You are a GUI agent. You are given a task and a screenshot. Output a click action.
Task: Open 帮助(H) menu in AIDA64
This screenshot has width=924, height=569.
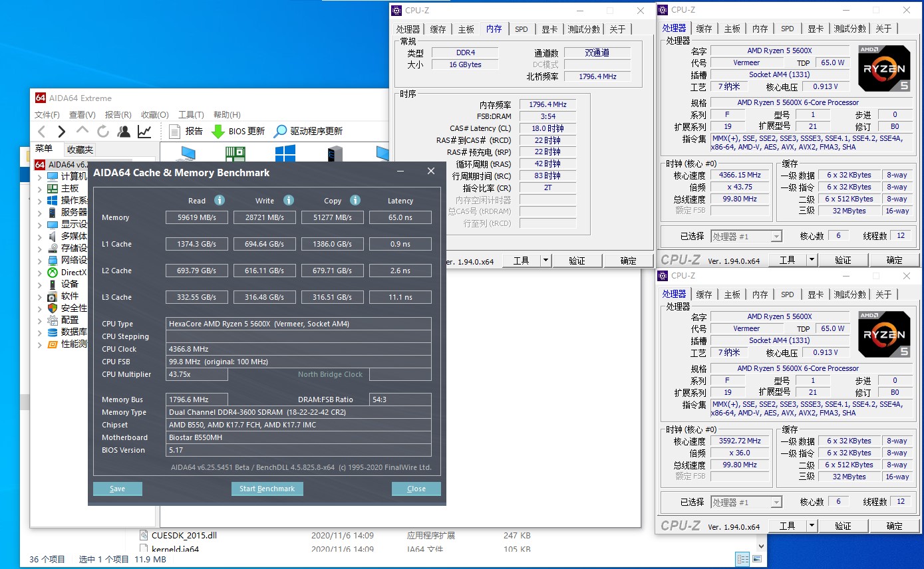point(227,114)
